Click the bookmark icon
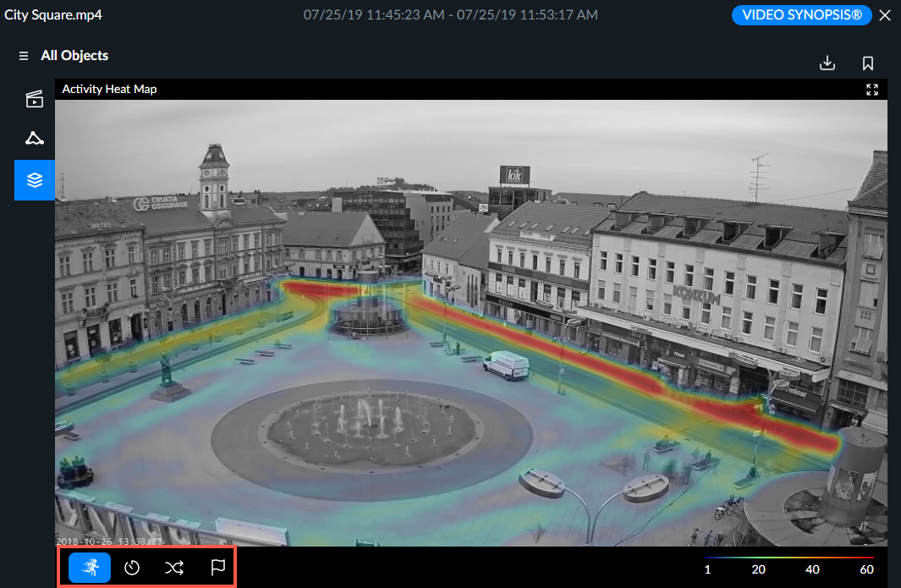 coord(868,63)
